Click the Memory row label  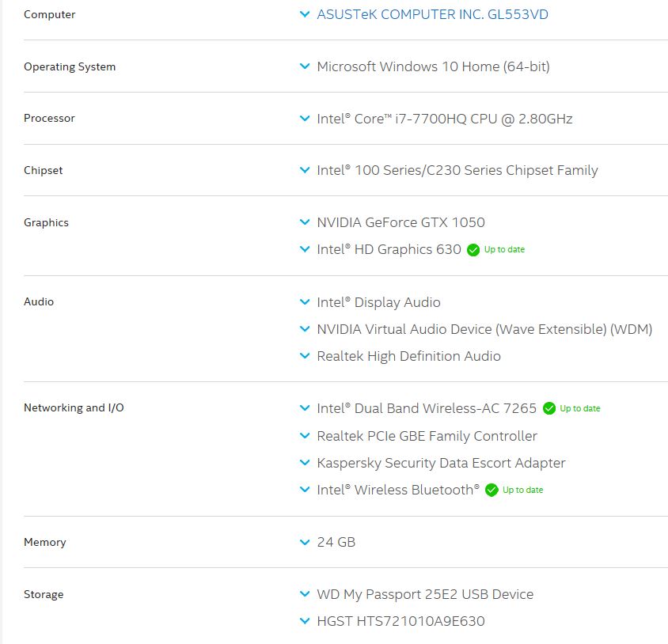click(45, 542)
